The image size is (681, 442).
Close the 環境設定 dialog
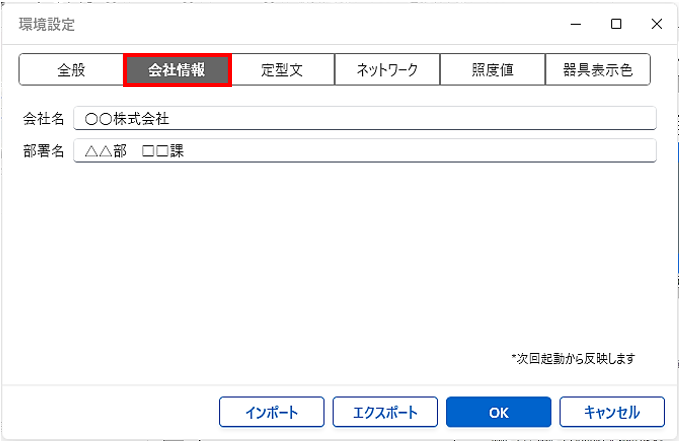(656, 24)
